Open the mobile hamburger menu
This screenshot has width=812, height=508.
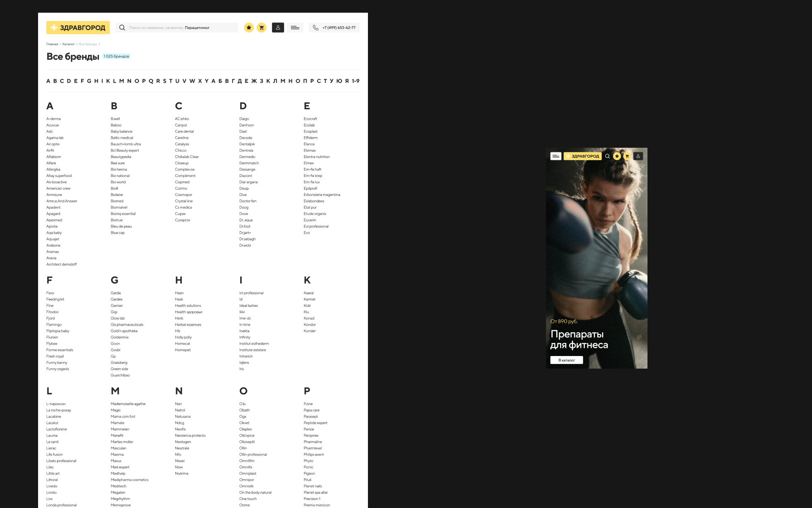[x=556, y=156]
